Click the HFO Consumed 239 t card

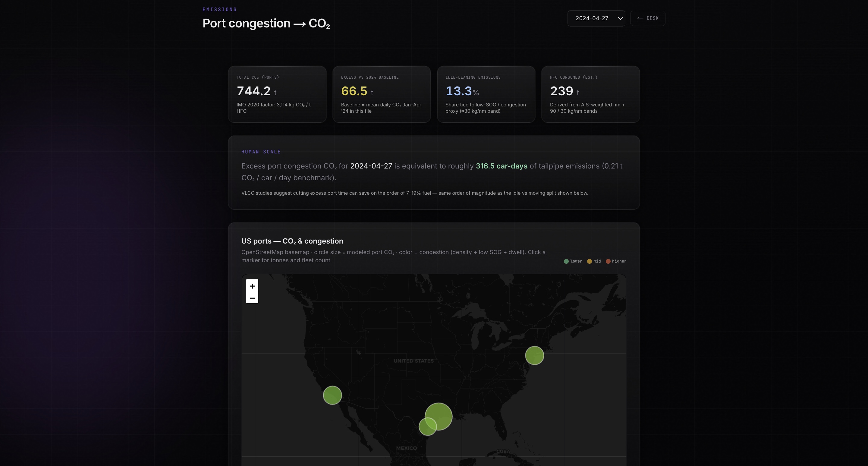pos(590,94)
